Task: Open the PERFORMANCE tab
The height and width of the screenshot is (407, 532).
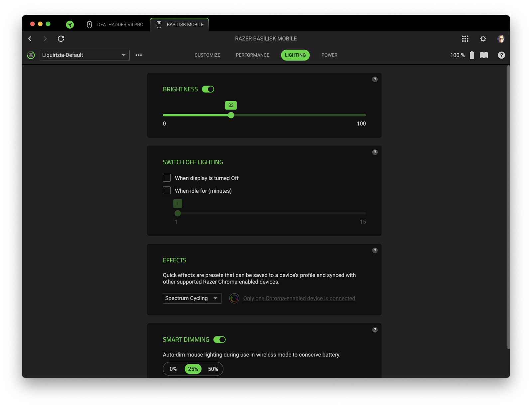Action: [x=253, y=55]
